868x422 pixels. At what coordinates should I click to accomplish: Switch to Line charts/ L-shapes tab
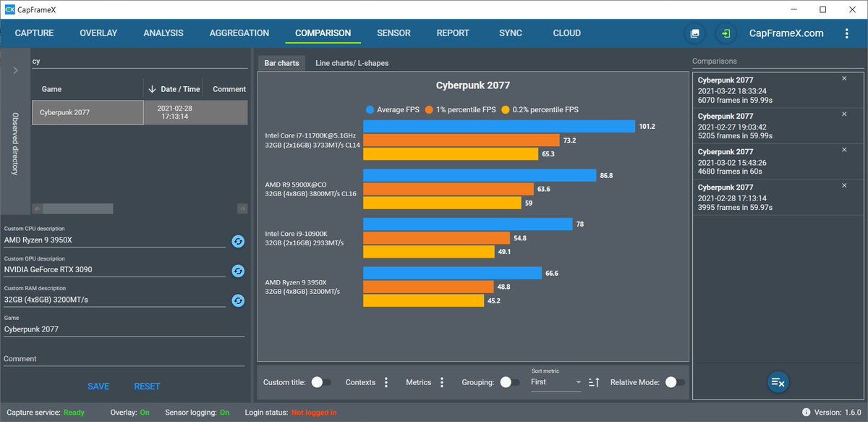point(352,63)
